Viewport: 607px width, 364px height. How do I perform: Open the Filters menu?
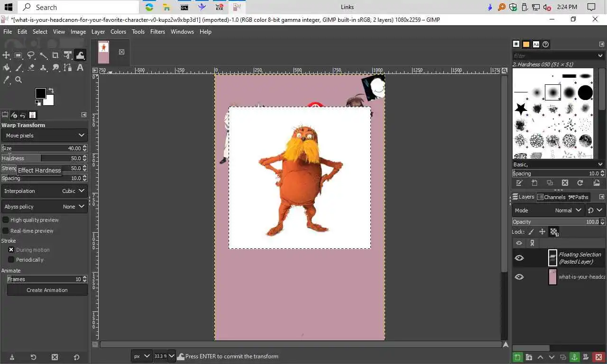point(157,32)
